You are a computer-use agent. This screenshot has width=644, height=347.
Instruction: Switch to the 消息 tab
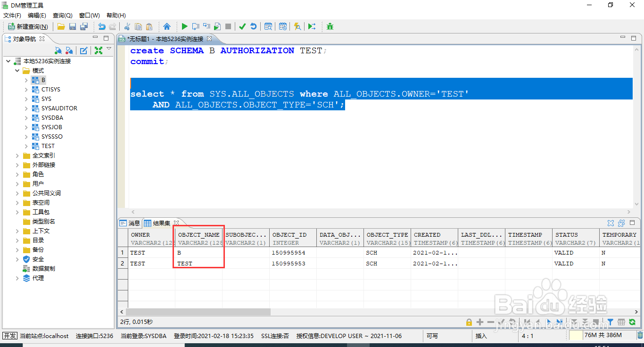pyautogui.click(x=130, y=223)
